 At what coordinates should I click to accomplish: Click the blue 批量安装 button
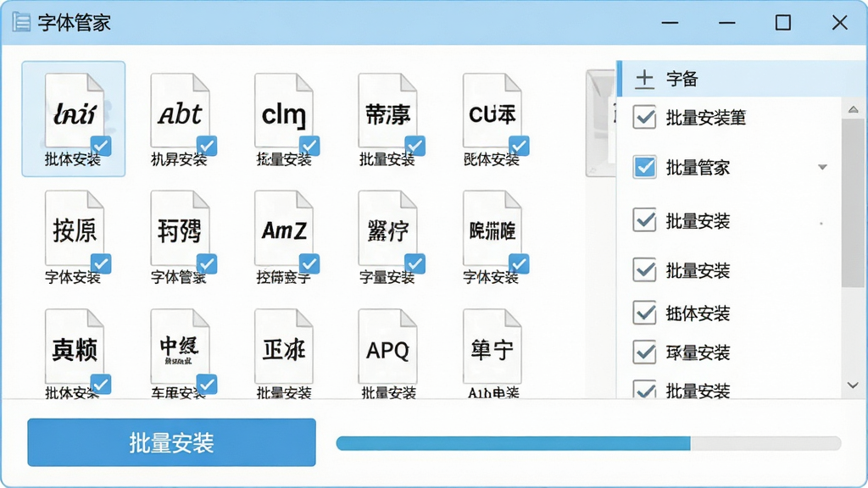point(171,442)
